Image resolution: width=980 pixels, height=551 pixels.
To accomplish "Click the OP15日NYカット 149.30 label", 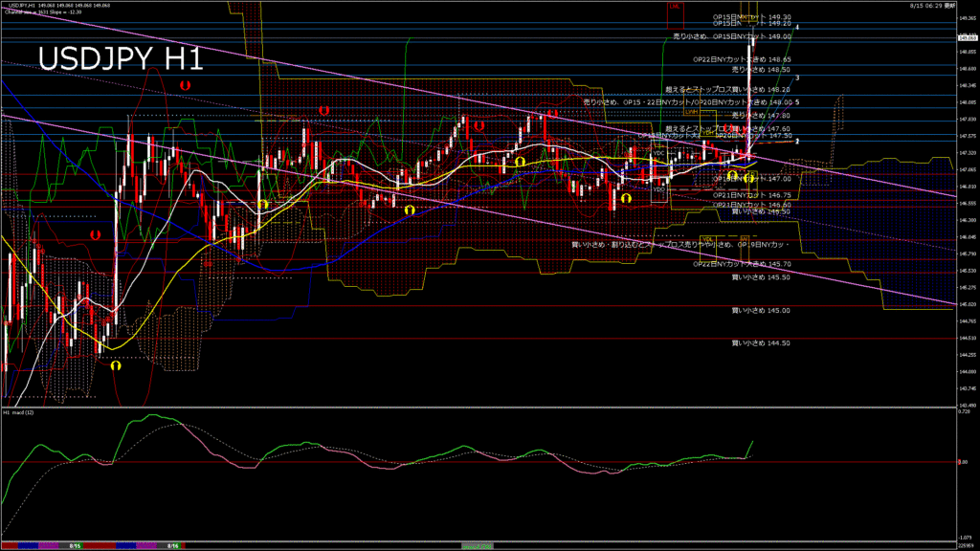I will pyautogui.click(x=752, y=17).
